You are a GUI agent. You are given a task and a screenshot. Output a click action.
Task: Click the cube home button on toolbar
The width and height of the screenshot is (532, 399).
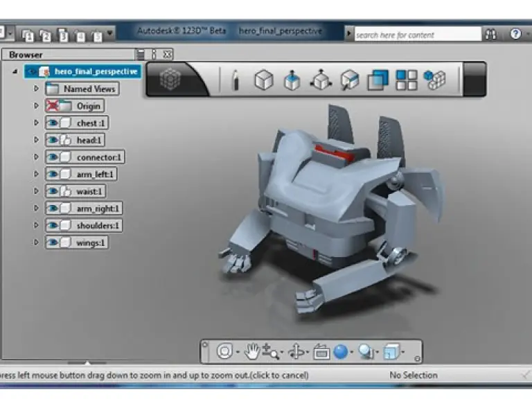(170, 80)
